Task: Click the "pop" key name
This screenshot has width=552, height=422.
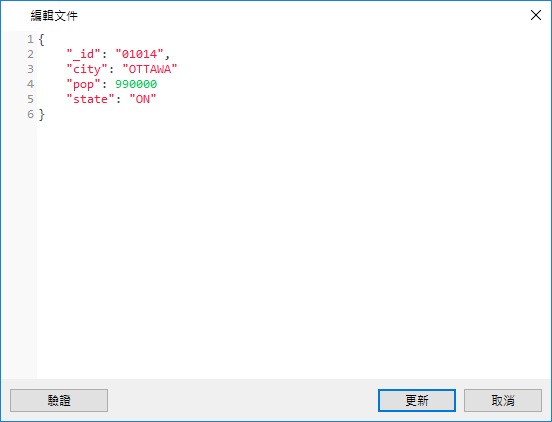Action: (84, 84)
